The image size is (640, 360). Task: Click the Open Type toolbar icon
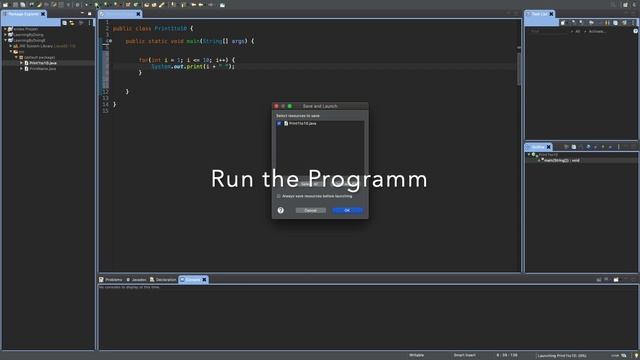pyautogui.click(x=146, y=5)
